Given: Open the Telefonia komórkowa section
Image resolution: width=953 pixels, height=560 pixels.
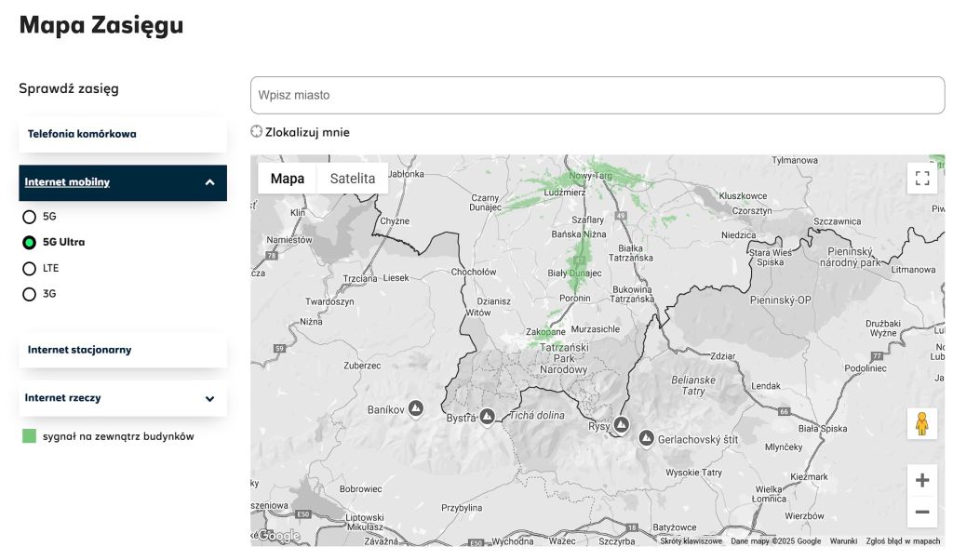Looking at the screenshot, I should (x=123, y=134).
